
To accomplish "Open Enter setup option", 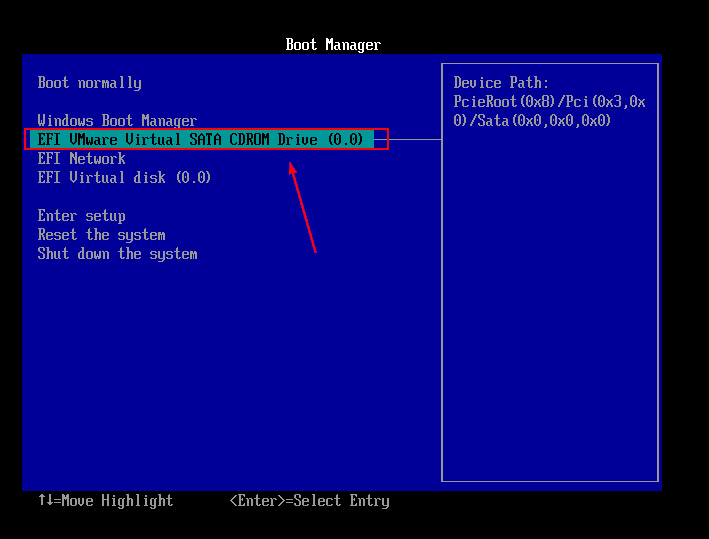I will point(81,216).
